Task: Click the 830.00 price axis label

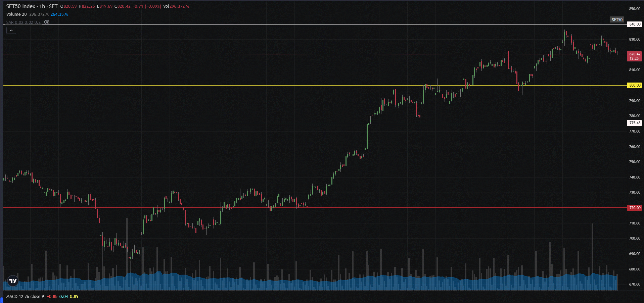Action: (635, 39)
